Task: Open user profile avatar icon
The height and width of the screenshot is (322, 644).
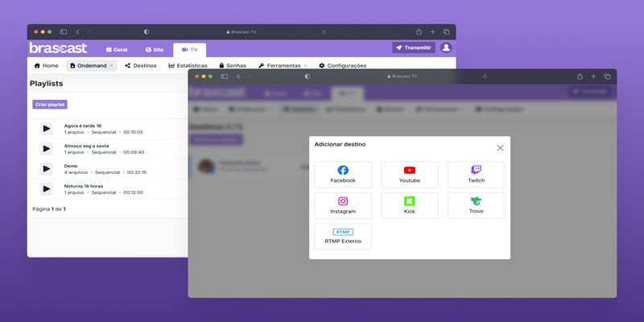Action: point(446,47)
